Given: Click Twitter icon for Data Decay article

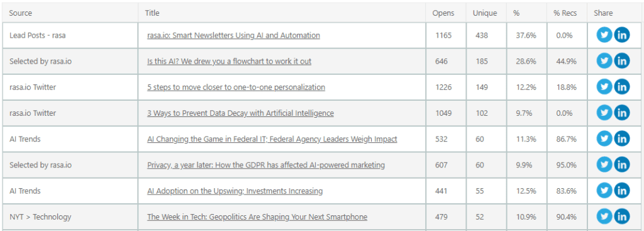Looking at the screenshot, I should pos(604,113).
